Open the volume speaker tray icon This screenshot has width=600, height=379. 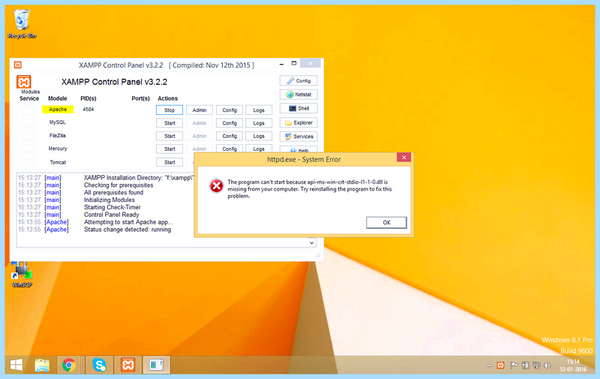coord(548,366)
